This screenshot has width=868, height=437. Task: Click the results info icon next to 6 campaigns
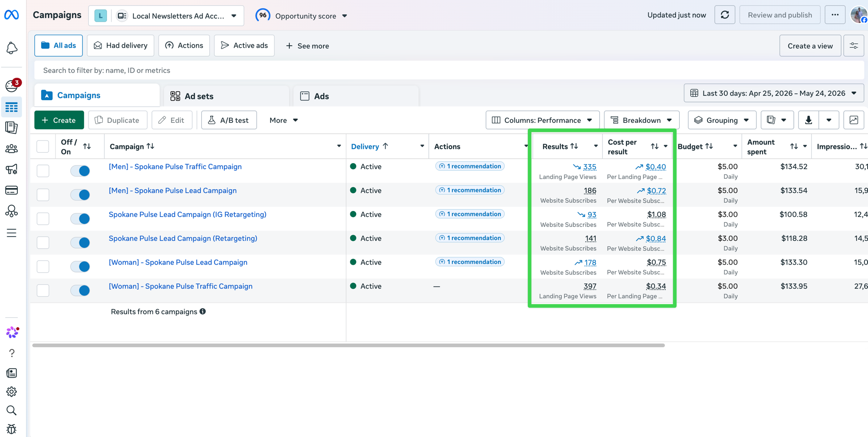pos(203,312)
